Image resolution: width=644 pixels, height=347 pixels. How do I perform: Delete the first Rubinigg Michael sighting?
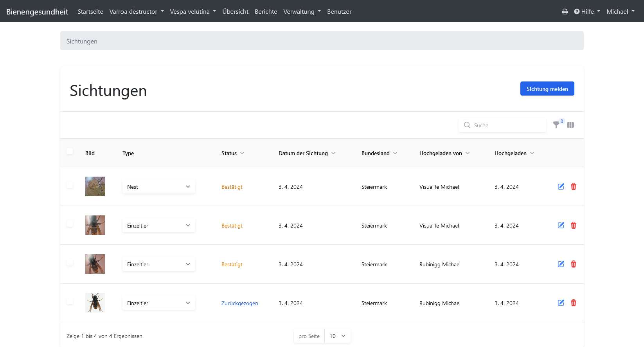[574, 264]
